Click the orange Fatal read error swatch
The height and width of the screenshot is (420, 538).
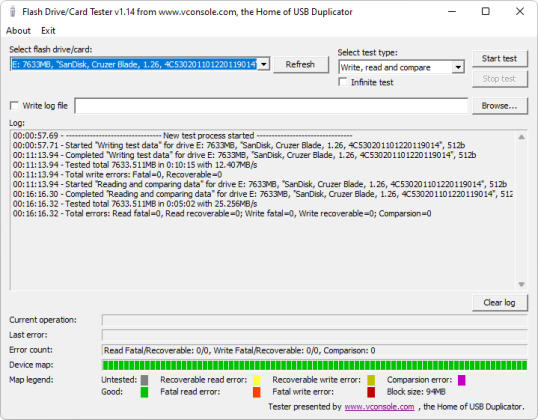click(x=257, y=392)
